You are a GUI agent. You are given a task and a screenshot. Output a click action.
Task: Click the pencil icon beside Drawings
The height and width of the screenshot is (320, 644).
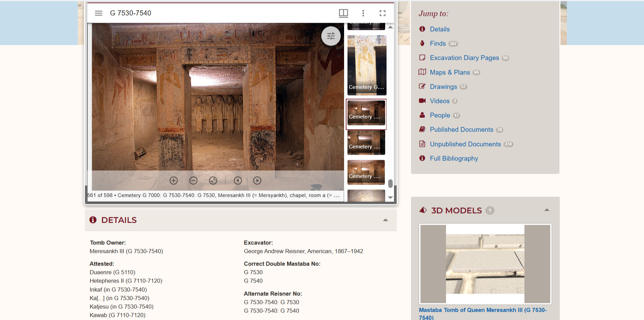click(422, 86)
